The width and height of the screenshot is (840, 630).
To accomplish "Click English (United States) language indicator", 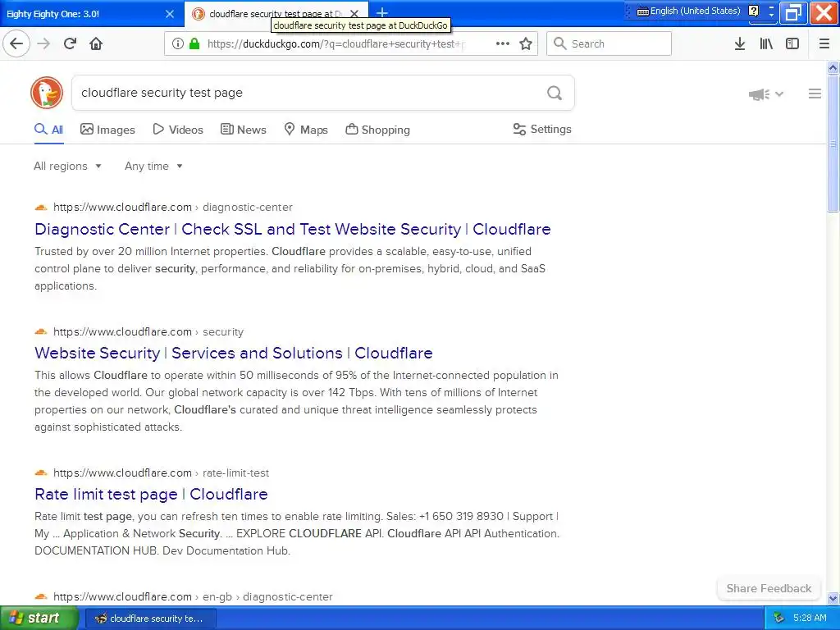I will pyautogui.click(x=695, y=11).
